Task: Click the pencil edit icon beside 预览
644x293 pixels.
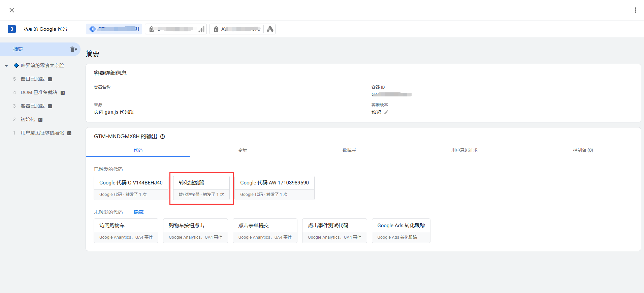Action: [386, 112]
